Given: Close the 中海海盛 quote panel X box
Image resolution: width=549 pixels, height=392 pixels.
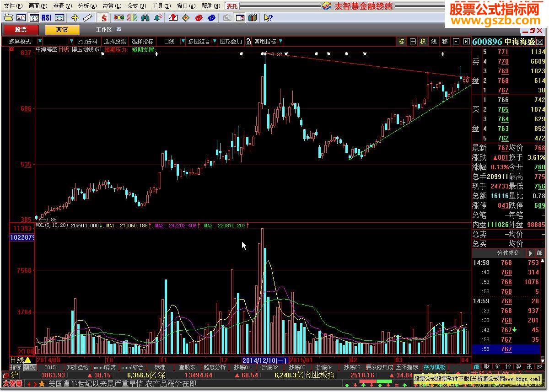Looking at the screenshot, I should click(540, 42).
